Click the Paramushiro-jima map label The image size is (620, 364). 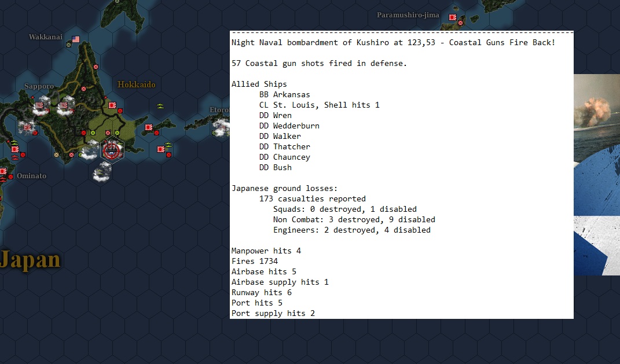(408, 15)
